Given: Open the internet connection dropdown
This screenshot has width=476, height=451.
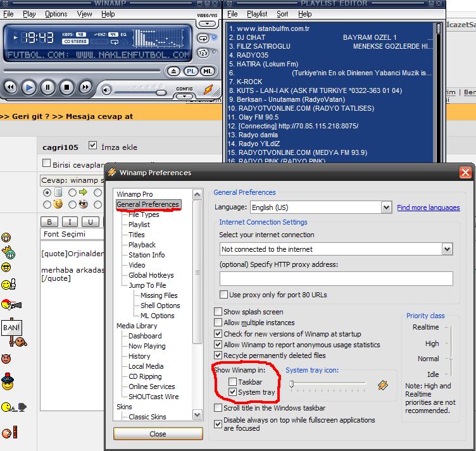Looking at the screenshot, I should pyautogui.click(x=447, y=249).
